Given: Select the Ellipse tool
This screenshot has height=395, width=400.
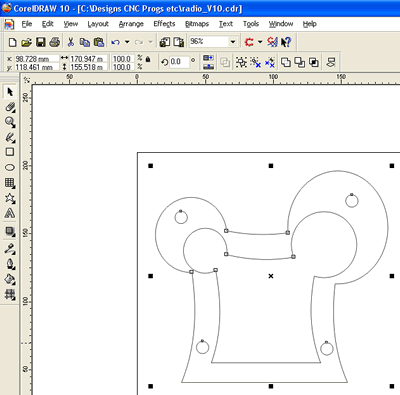Looking at the screenshot, I should pyautogui.click(x=10, y=167).
